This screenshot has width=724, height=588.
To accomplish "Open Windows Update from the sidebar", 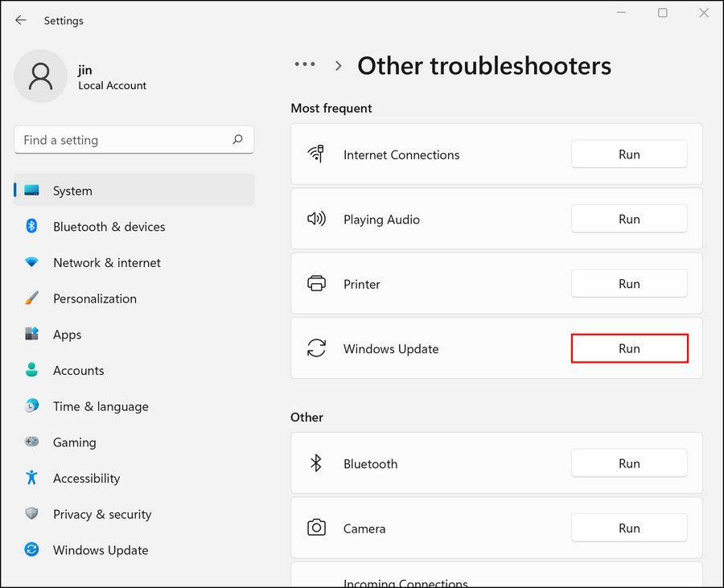I will pos(100,550).
